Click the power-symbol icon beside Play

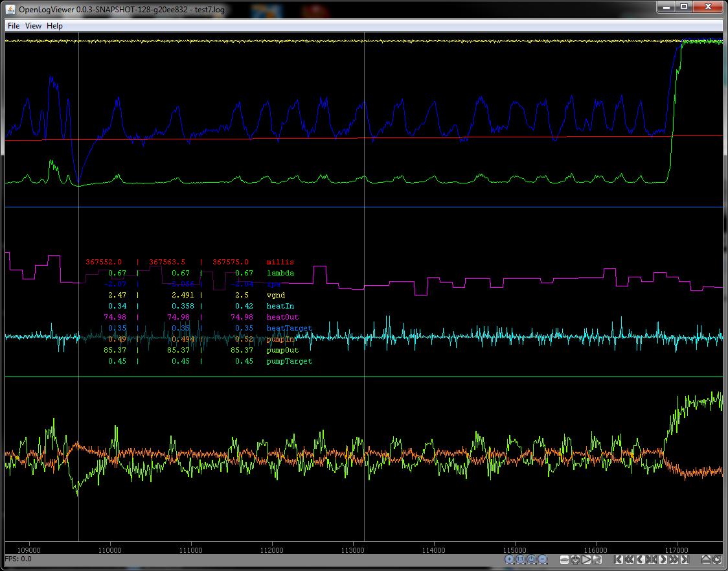[x=575, y=559]
